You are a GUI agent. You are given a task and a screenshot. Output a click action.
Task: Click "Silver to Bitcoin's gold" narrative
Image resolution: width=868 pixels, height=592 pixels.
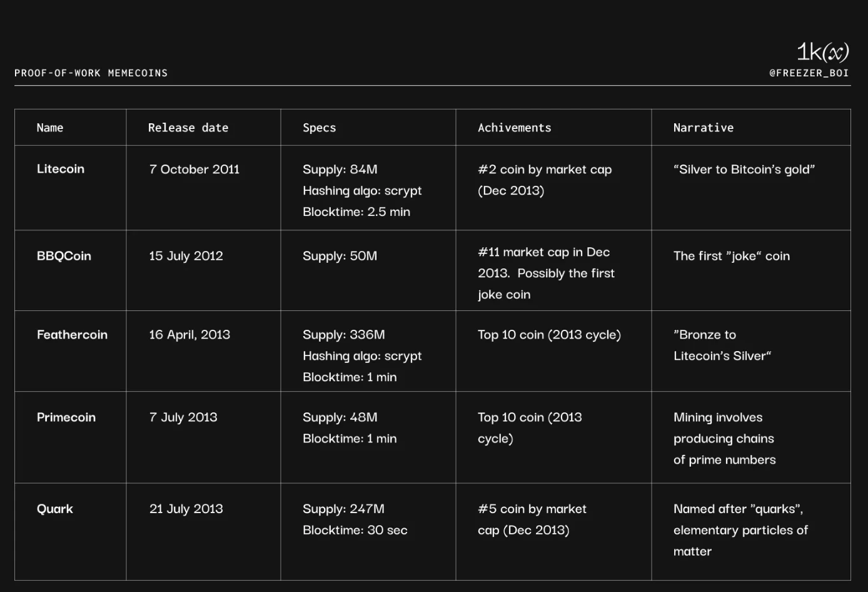click(x=744, y=170)
